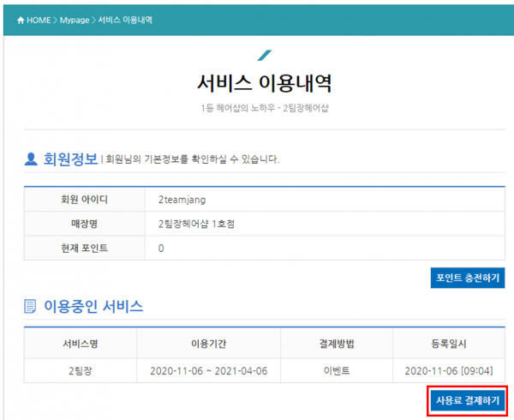
Task: Click subtitle 1등 헤어샵의 노하우 - 2팀장헤어샵
Action: point(265,108)
